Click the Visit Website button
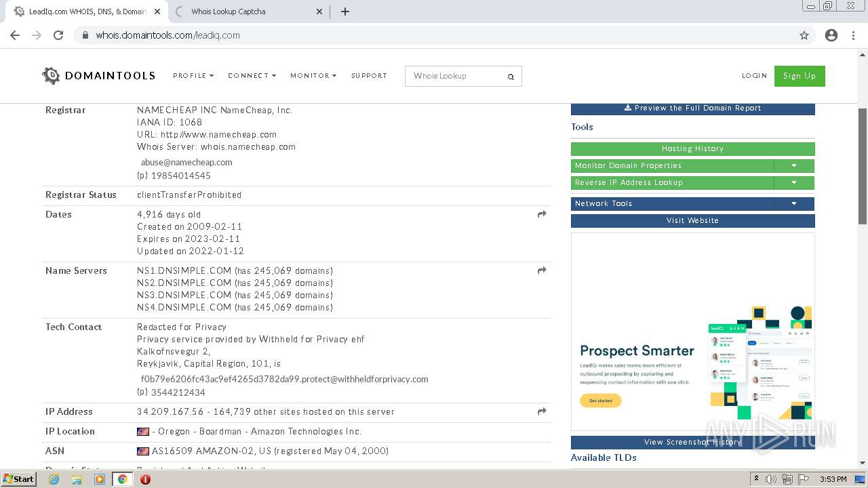868x488 pixels. (692, 220)
